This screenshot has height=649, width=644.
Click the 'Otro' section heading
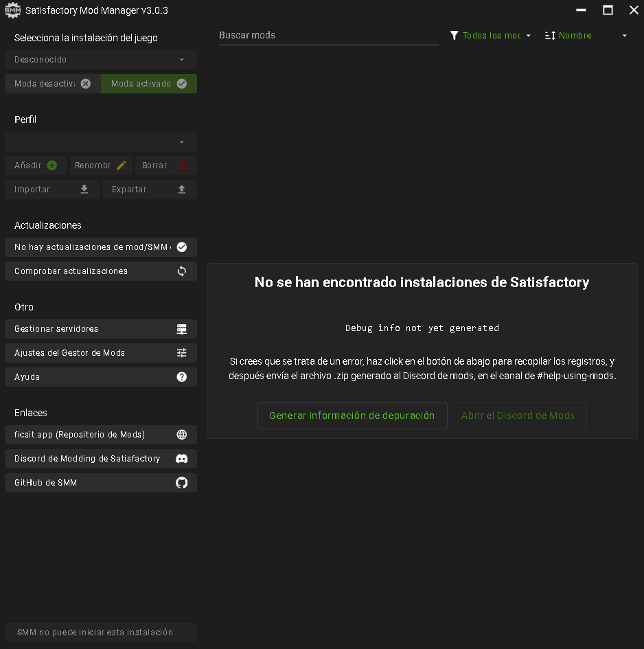click(x=24, y=307)
